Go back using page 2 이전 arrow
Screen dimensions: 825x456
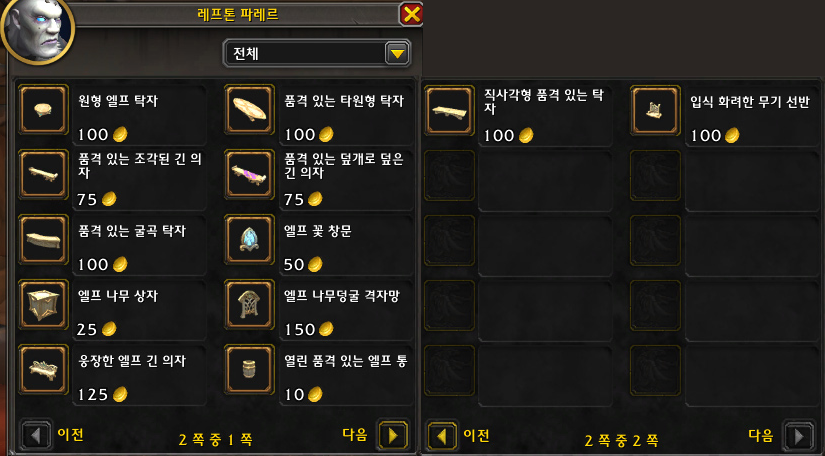click(x=442, y=436)
